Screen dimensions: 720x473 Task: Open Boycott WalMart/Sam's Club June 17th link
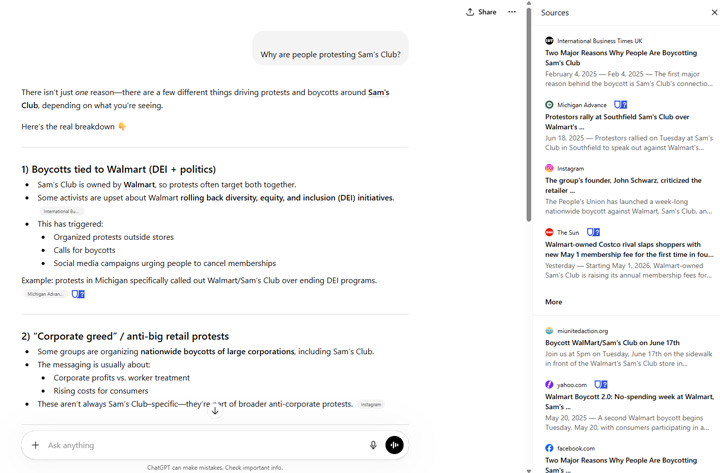[x=612, y=342]
